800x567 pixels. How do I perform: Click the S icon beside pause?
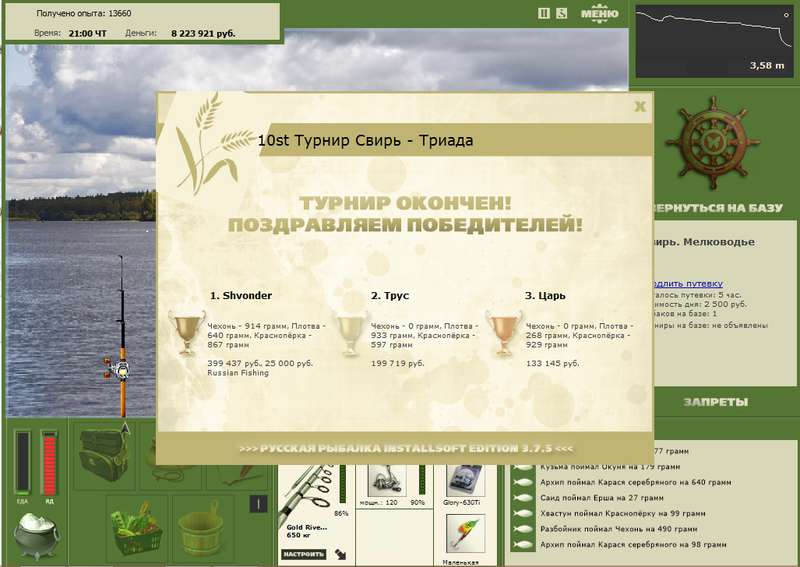(561, 14)
